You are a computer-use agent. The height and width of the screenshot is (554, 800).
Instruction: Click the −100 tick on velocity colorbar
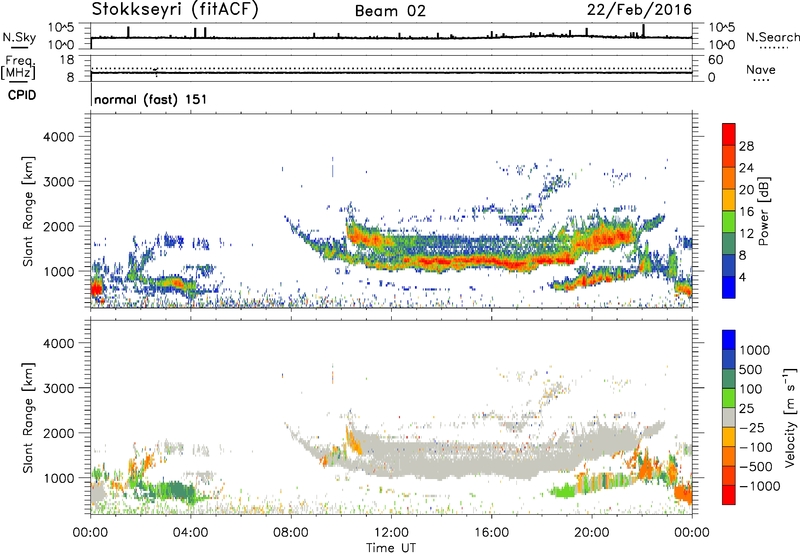coord(755,447)
